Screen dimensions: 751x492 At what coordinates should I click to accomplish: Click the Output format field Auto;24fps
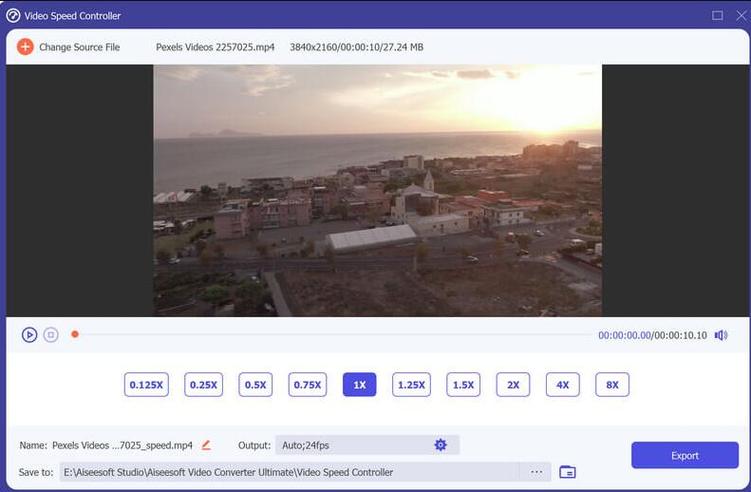pyautogui.click(x=367, y=445)
